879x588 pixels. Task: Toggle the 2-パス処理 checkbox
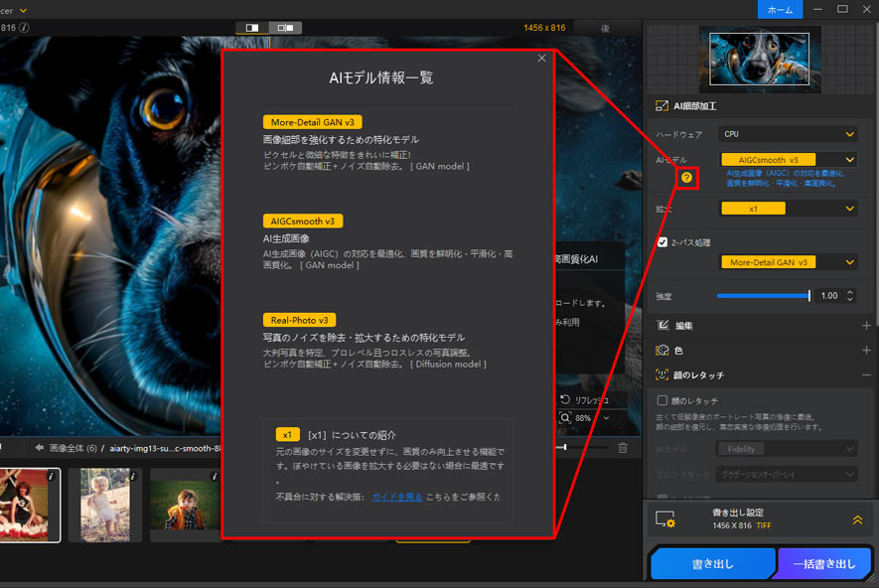point(662,242)
